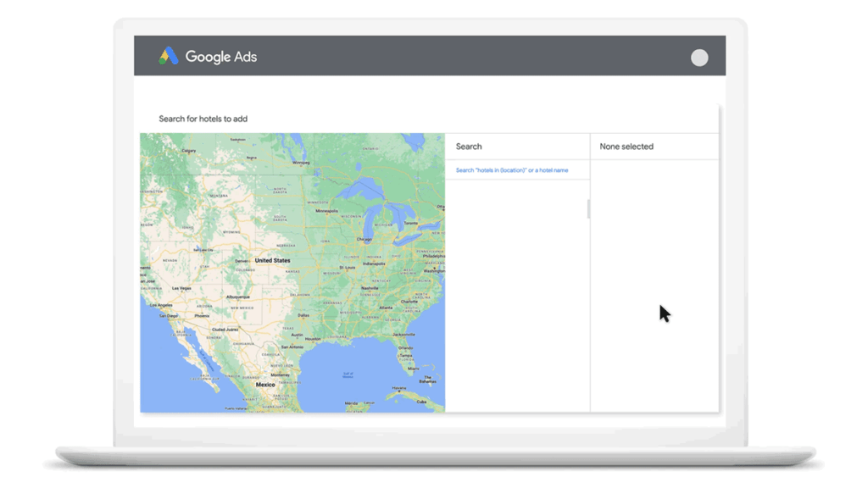Click Chicago on the map
The width and height of the screenshot is (868, 488).
click(364, 240)
